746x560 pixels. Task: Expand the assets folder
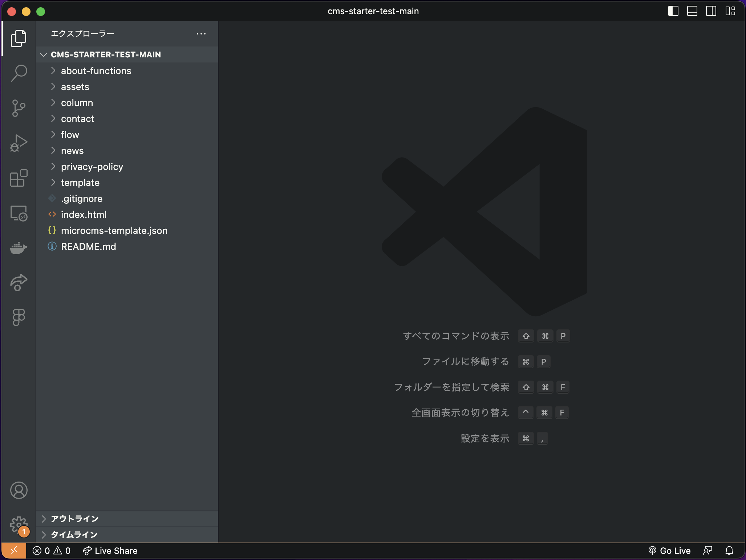127,87
